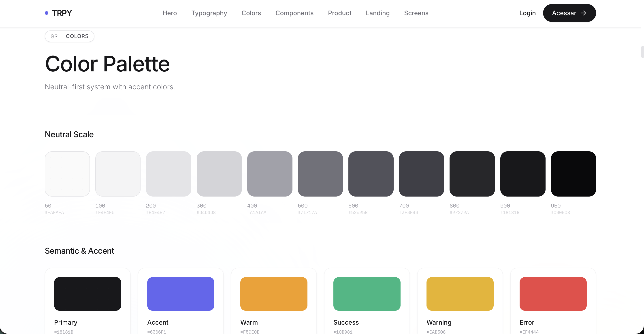The height and width of the screenshot is (334, 644).
Task: Open the Landing nav item
Action: pyautogui.click(x=377, y=13)
